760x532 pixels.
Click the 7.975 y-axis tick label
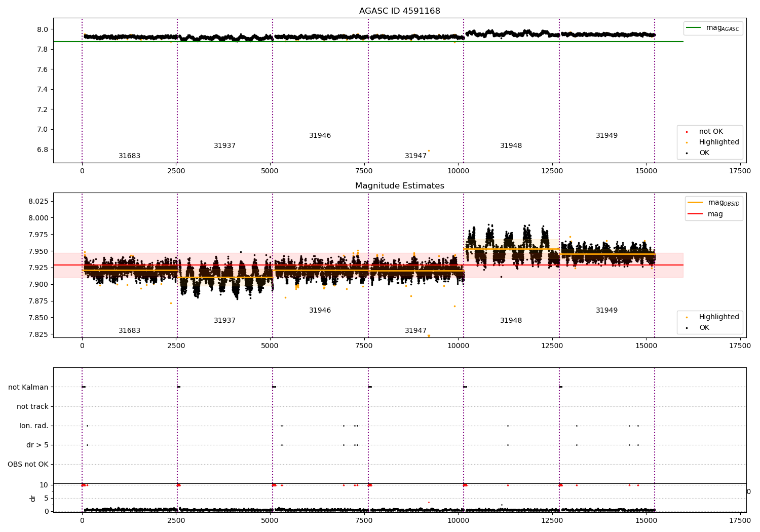click(x=39, y=235)
